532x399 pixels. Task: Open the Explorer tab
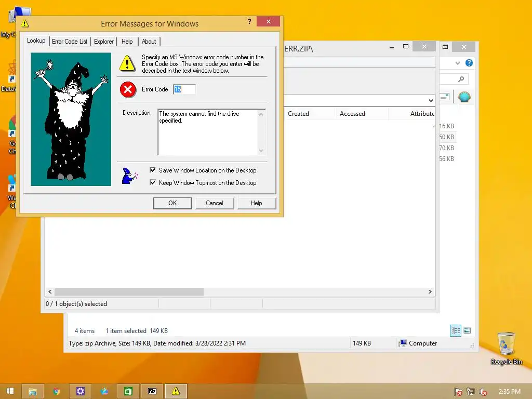tap(104, 42)
